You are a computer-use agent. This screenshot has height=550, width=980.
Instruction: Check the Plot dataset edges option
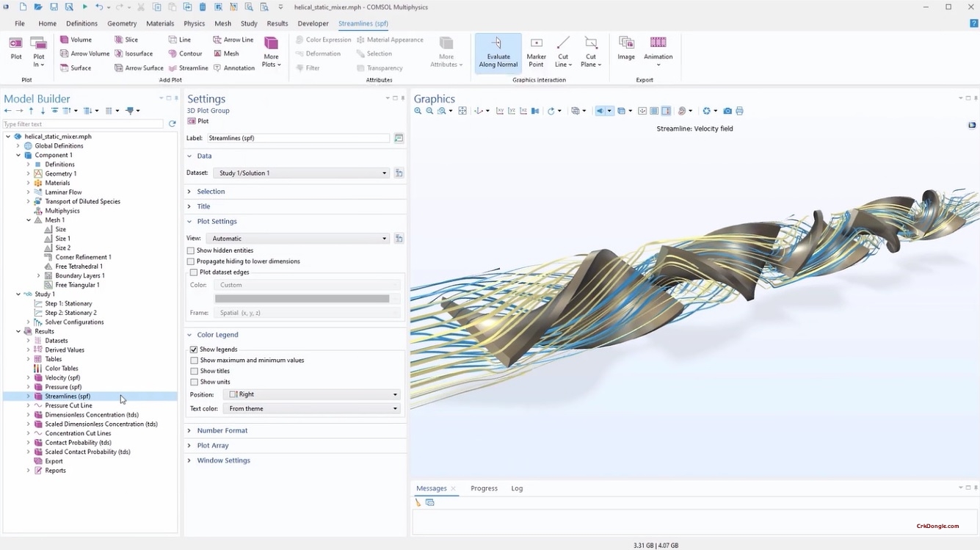click(193, 272)
